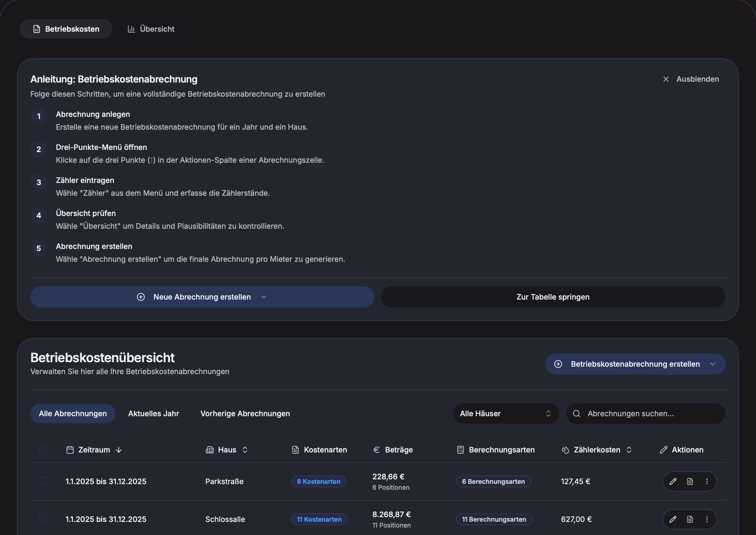
Task: Click Zur Tabelle springen button
Action: click(553, 297)
